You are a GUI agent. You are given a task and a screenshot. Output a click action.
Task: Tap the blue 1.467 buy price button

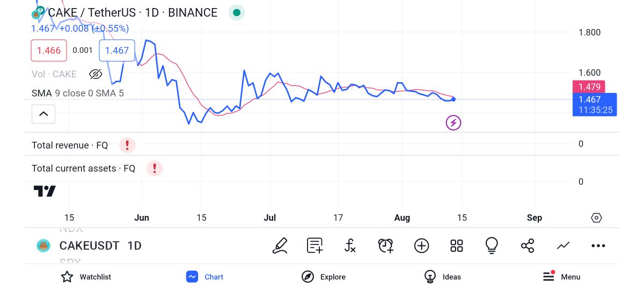pos(116,50)
